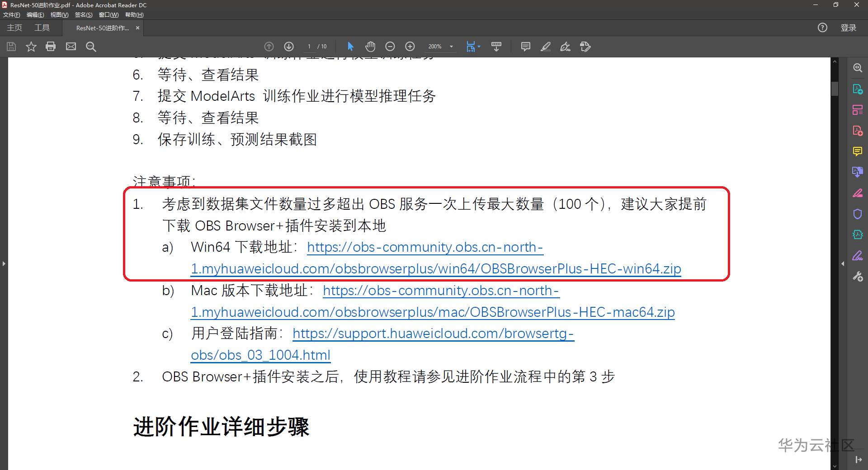868x470 pixels.
Task: Switch to the 主页 home tab
Action: [x=14, y=28]
